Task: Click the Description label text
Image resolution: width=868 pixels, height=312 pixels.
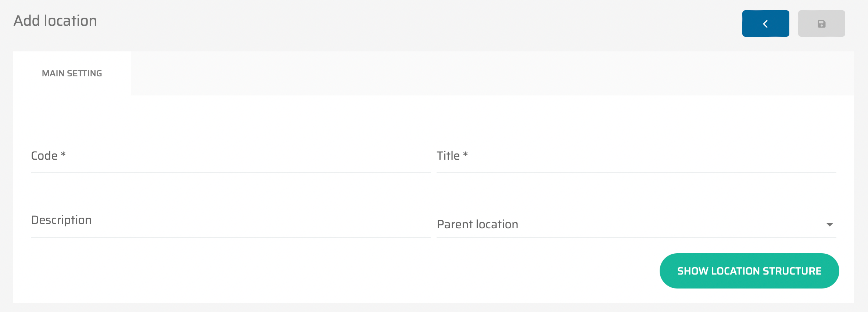Action: tap(61, 220)
